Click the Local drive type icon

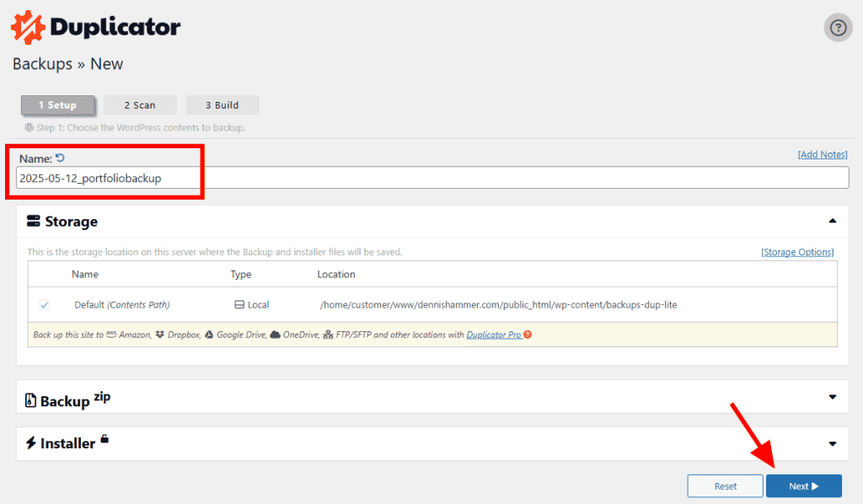(x=239, y=305)
